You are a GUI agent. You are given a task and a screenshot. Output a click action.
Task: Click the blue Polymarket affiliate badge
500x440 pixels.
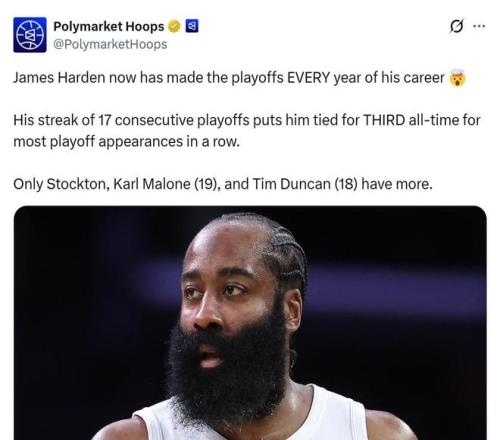pyautogui.click(x=192, y=26)
